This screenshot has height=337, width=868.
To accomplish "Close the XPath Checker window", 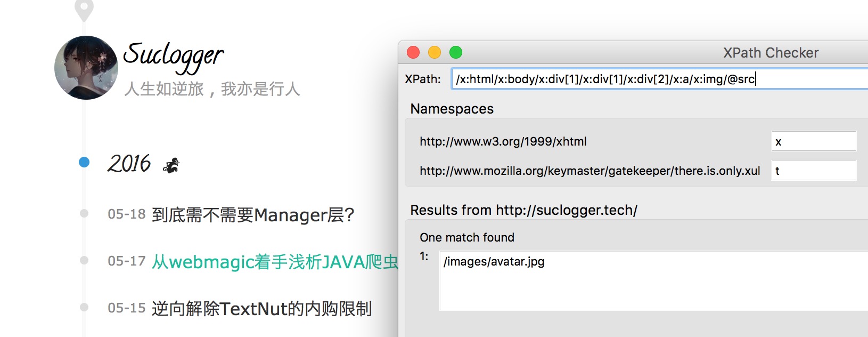I will pos(413,52).
